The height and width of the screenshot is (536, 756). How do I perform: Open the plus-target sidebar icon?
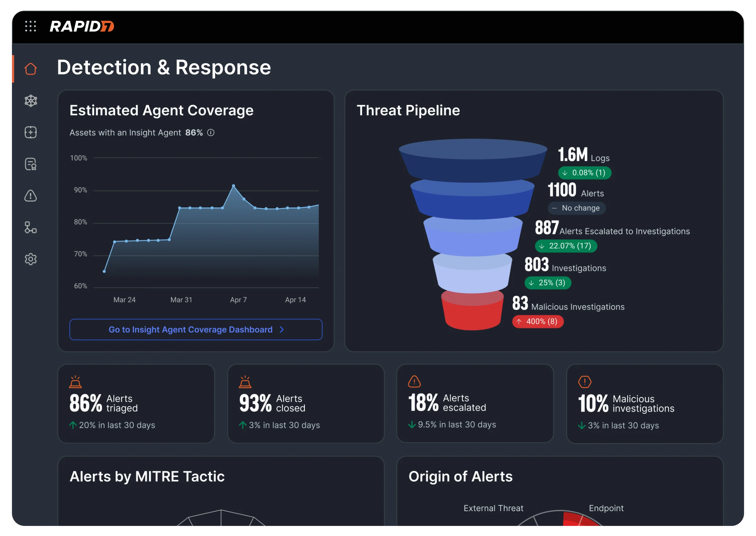click(31, 132)
